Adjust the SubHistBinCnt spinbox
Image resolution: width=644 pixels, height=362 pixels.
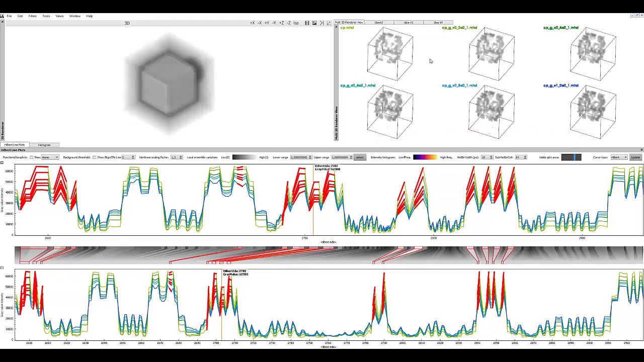[520, 157]
